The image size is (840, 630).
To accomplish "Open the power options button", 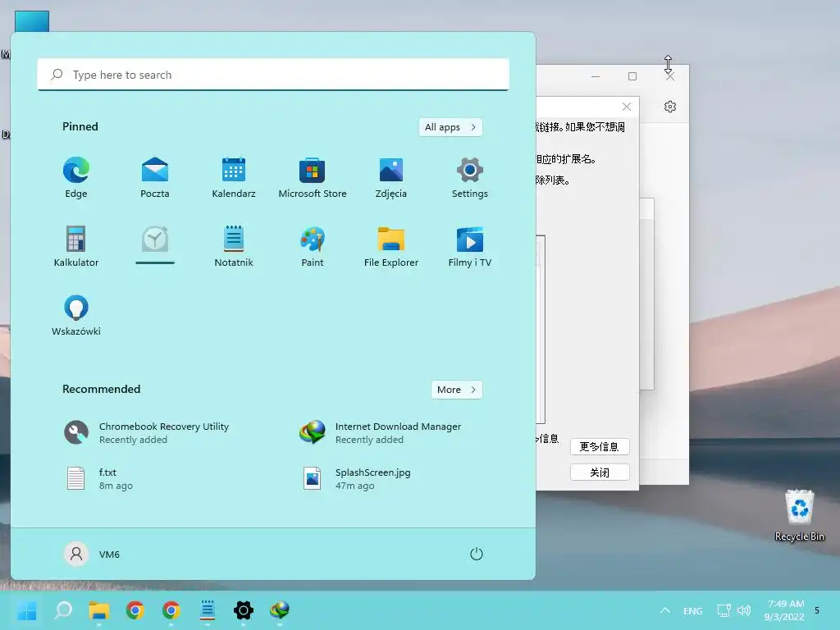I will [x=477, y=554].
